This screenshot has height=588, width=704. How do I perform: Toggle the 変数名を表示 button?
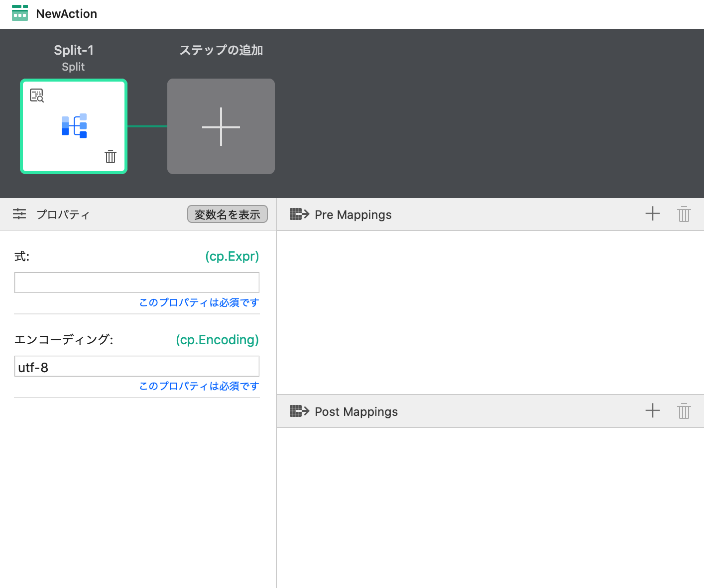(228, 214)
